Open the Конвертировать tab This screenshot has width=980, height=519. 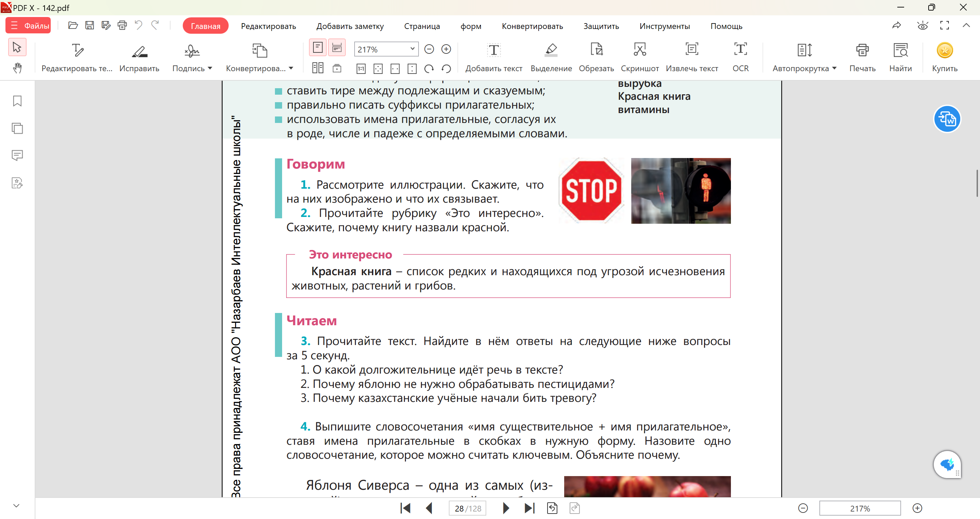click(532, 26)
